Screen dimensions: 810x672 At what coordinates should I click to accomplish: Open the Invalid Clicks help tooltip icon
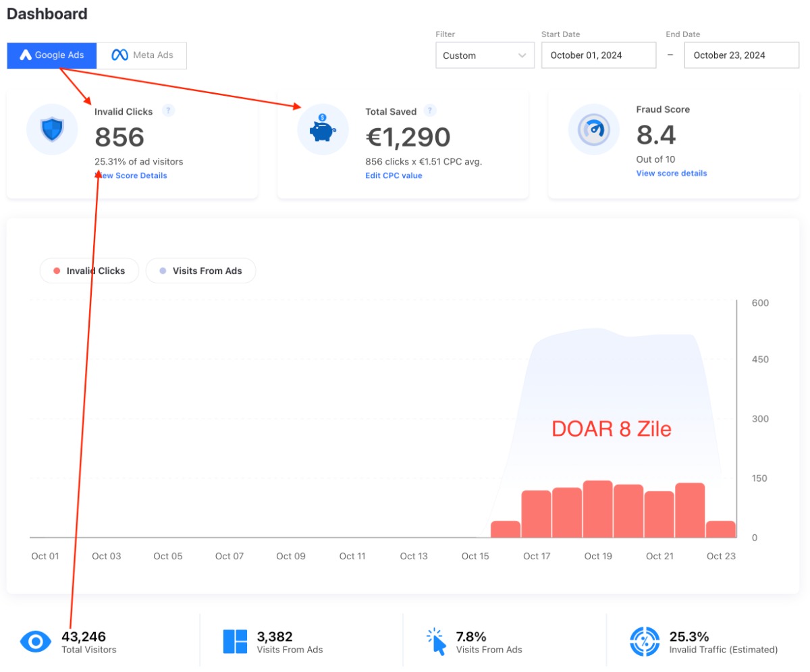[169, 111]
